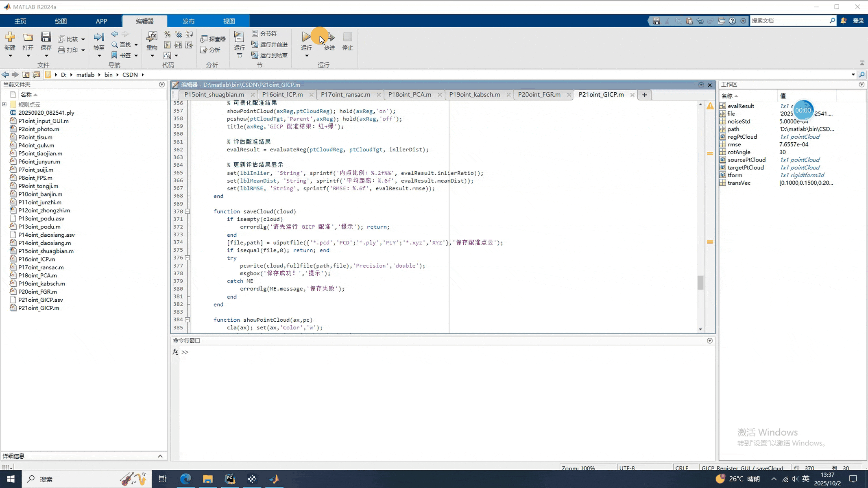Viewport: 868px width, 488px height.
Task: Click the Go To (转至) arrow icon
Action: click(99, 37)
